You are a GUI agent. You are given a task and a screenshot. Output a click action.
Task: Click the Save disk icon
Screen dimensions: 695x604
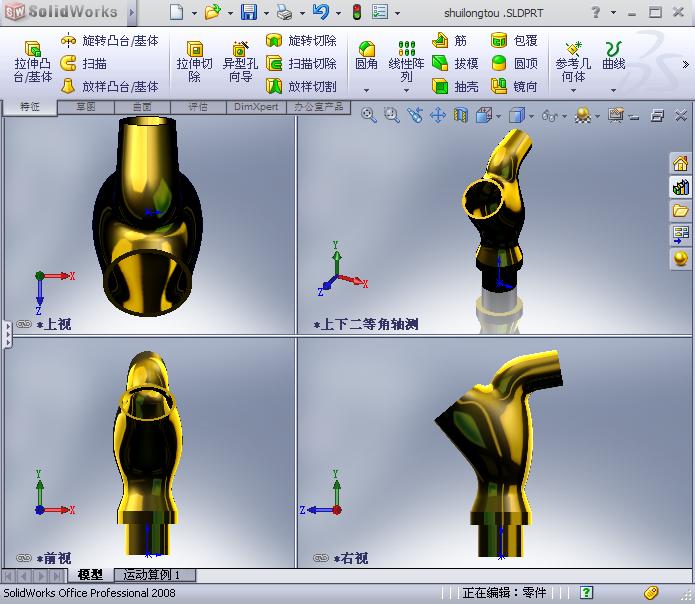(249, 12)
